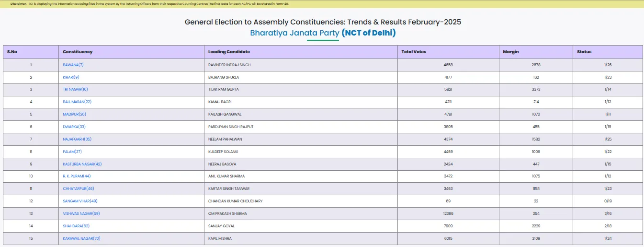This screenshot has width=644, height=247.
Task: Click the Total Votes column header
Action: point(414,52)
